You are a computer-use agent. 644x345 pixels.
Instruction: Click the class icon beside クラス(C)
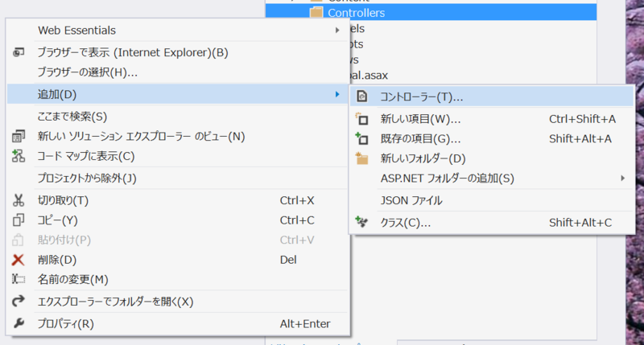tap(361, 222)
